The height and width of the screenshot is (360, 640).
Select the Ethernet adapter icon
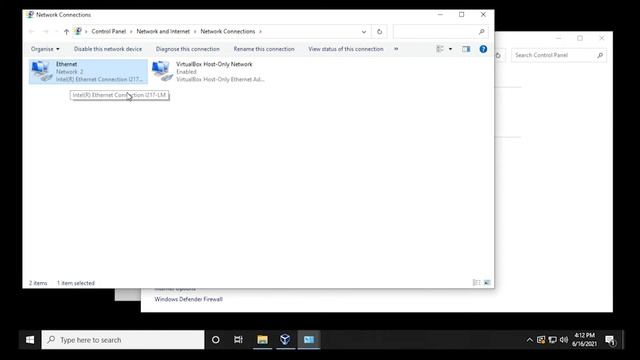(x=42, y=71)
